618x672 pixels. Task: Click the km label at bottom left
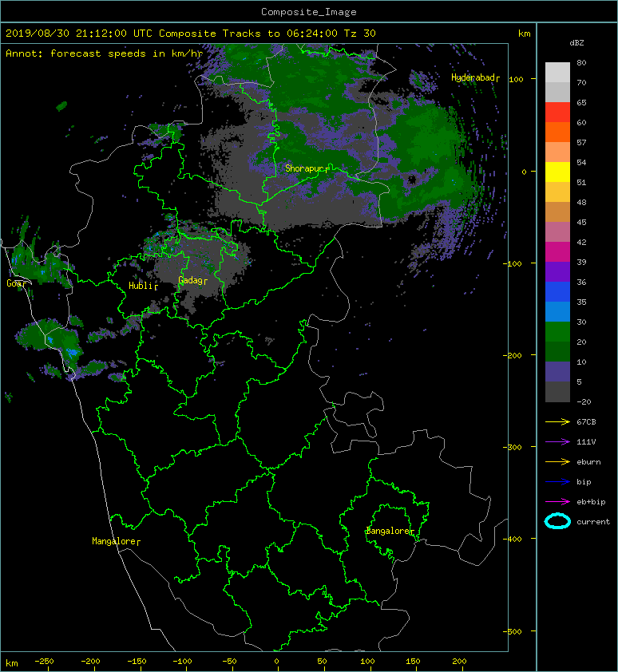tap(12, 663)
